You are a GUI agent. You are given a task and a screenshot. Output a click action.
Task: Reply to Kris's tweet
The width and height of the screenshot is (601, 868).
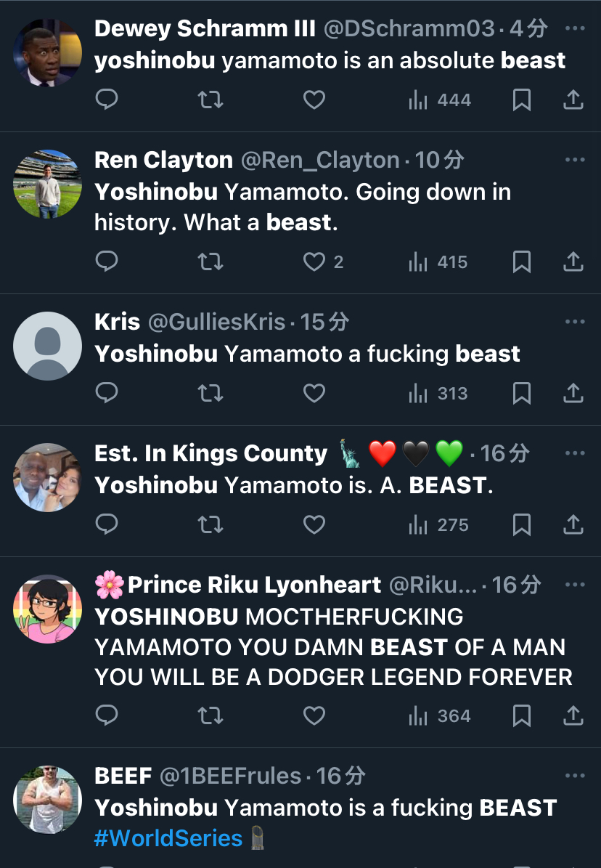pyautogui.click(x=107, y=393)
